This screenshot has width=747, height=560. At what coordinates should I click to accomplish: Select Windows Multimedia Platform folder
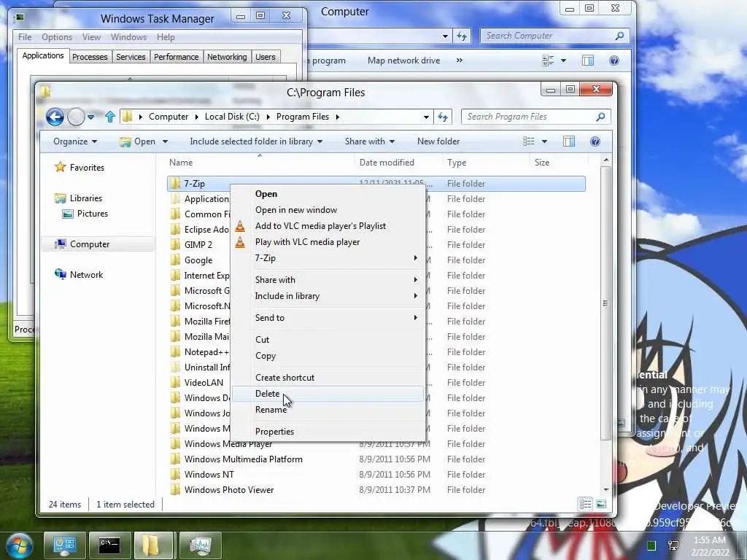click(x=244, y=459)
